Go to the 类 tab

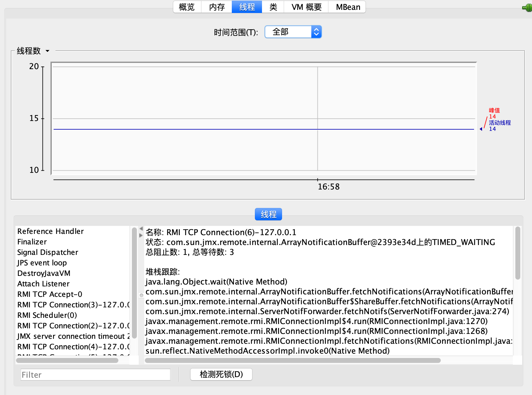pos(273,7)
